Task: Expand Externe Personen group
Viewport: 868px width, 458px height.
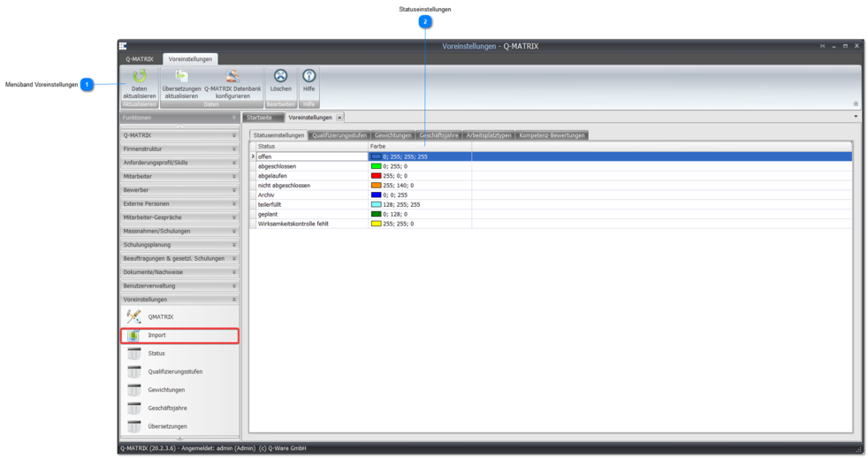Action: pos(180,204)
